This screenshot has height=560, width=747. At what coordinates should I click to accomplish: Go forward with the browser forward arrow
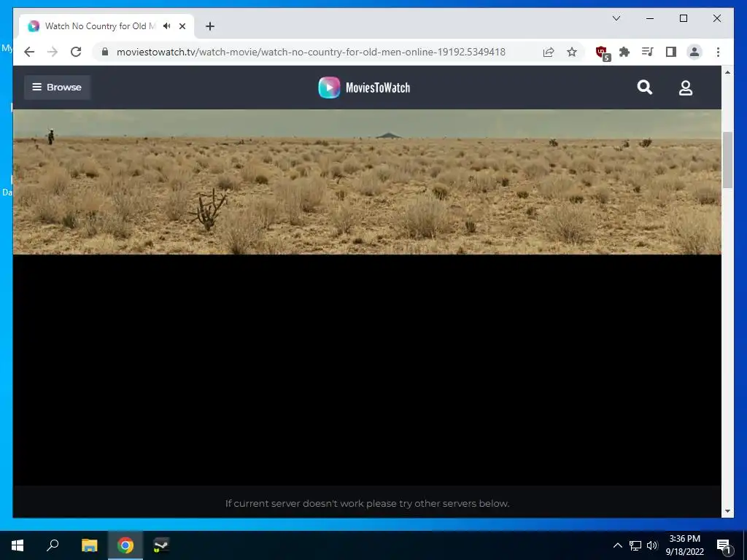[53, 52]
